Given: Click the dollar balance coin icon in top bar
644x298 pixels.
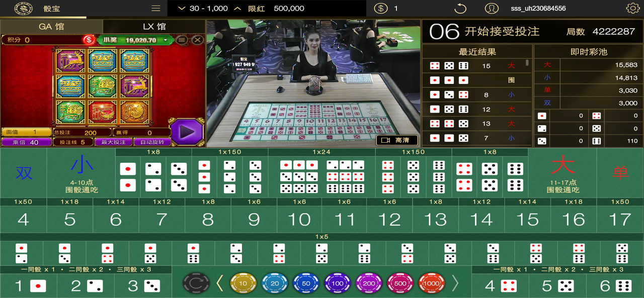Looking at the screenshot, I should pos(381,9).
